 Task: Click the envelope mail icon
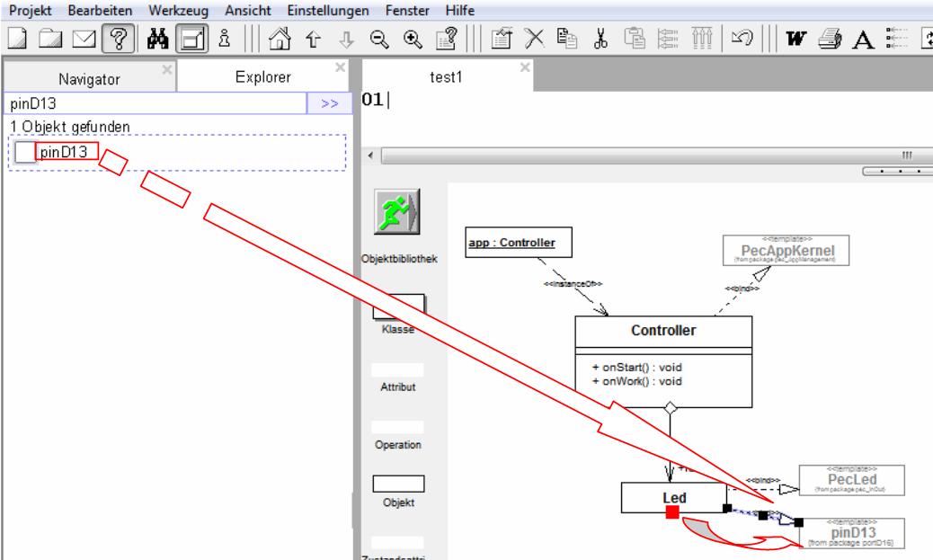tap(82, 39)
